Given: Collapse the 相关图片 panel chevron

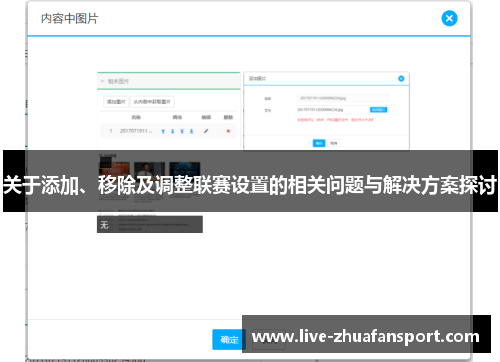Looking at the screenshot, I should pyautogui.click(x=102, y=81).
